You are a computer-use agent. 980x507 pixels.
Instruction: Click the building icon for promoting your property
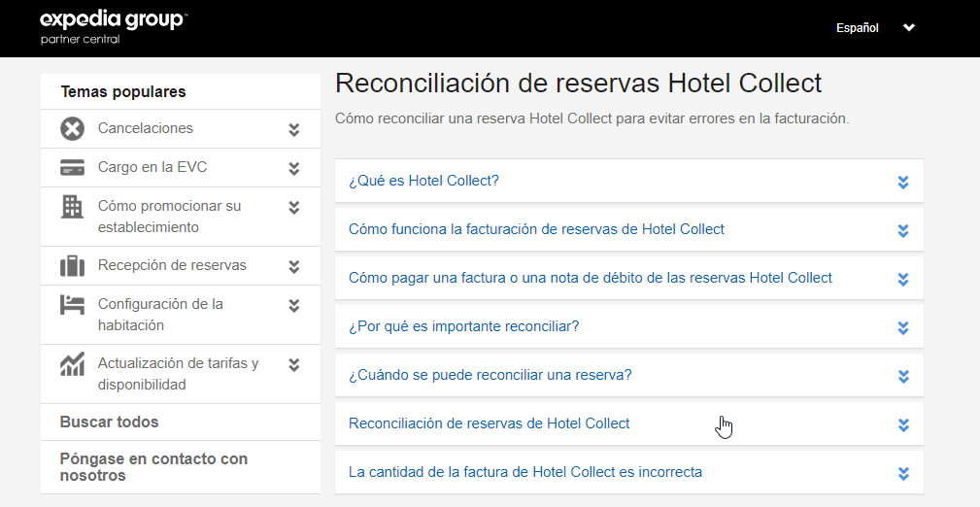click(x=72, y=206)
